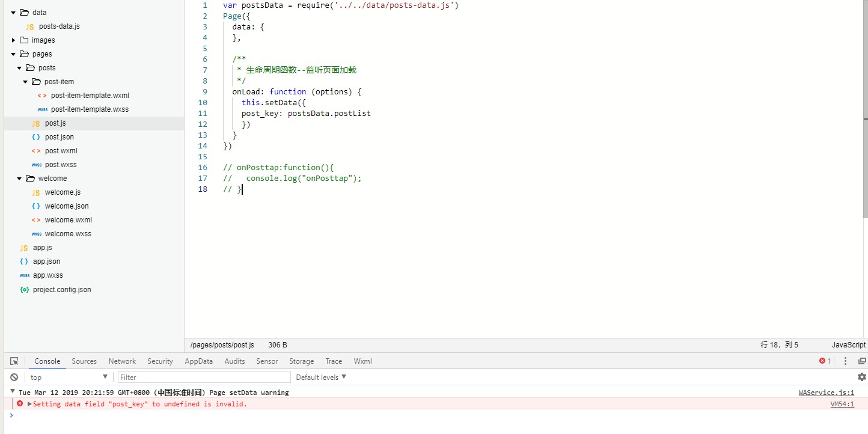Expand the setData error message details
Image resolution: width=868 pixels, height=434 pixels.
pos(29,404)
